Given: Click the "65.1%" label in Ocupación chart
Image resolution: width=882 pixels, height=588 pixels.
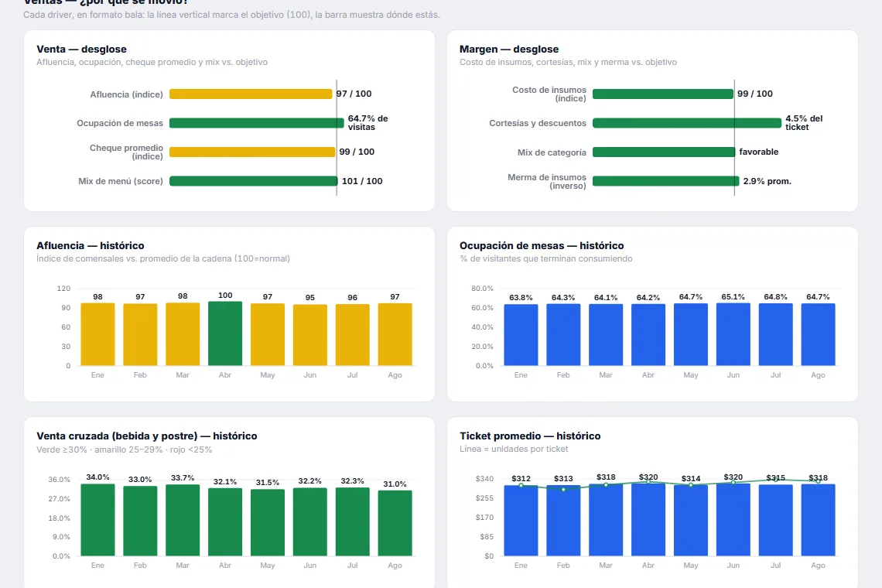Looking at the screenshot, I should (x=733, y=296).
